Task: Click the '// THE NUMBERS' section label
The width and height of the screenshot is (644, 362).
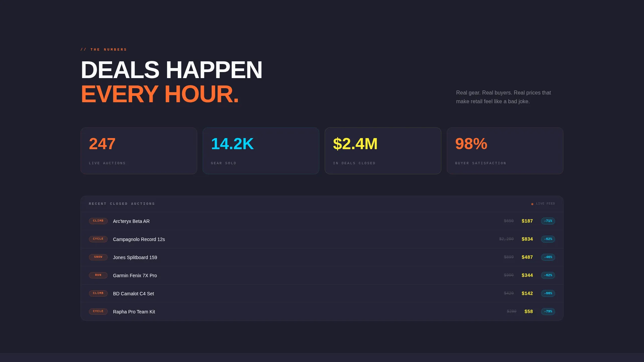Action: tap(104, 50)
